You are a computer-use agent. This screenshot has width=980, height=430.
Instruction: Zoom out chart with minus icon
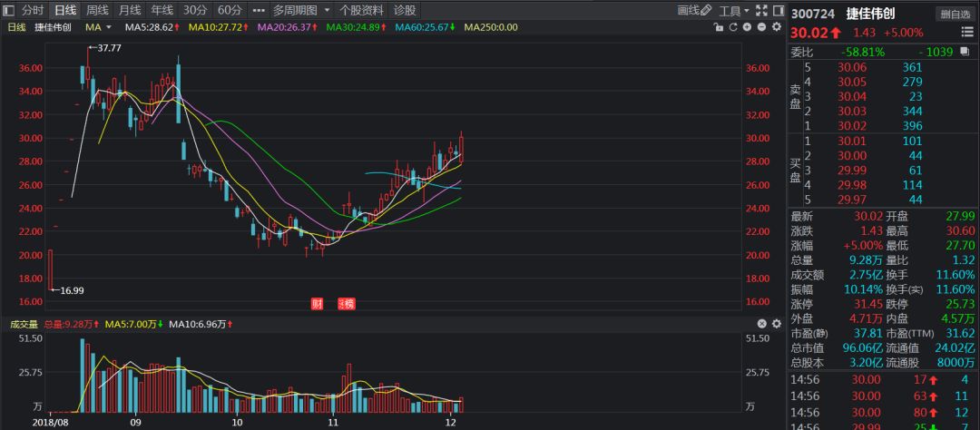[x=760, y=27]
